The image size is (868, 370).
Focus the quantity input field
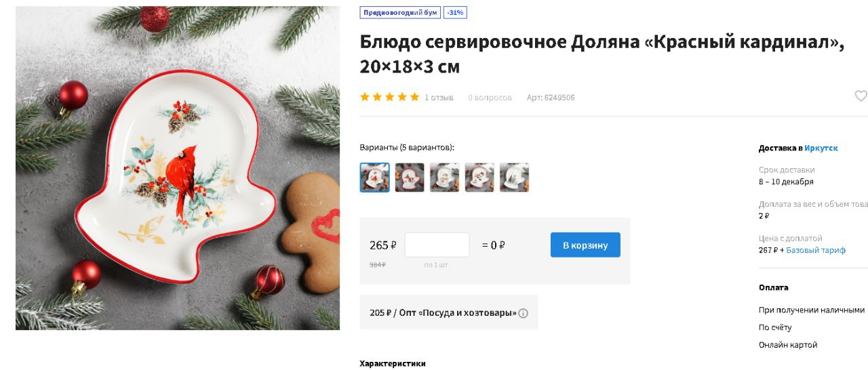(437, 245)
